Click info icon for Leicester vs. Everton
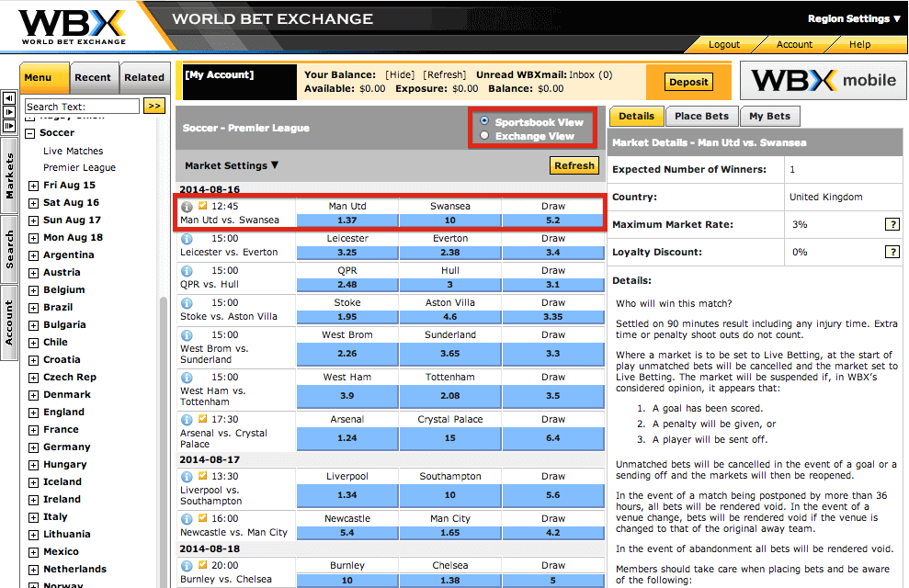 187,239
